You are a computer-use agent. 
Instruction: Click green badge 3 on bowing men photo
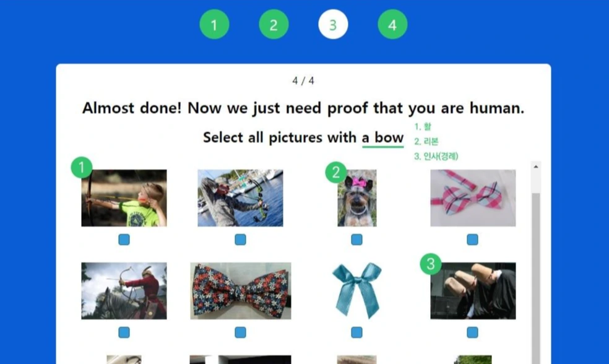tap(431, 264)
